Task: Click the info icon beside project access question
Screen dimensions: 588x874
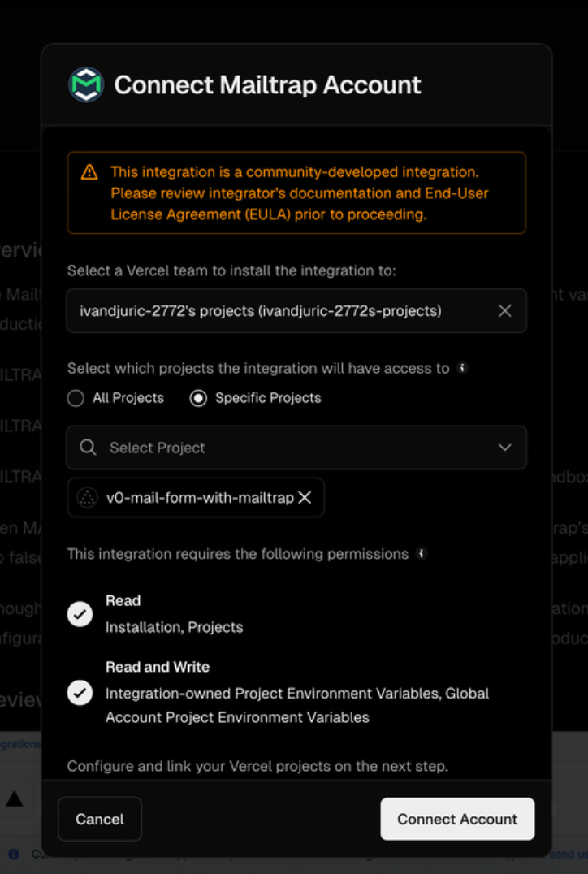Action: (461, 368)
